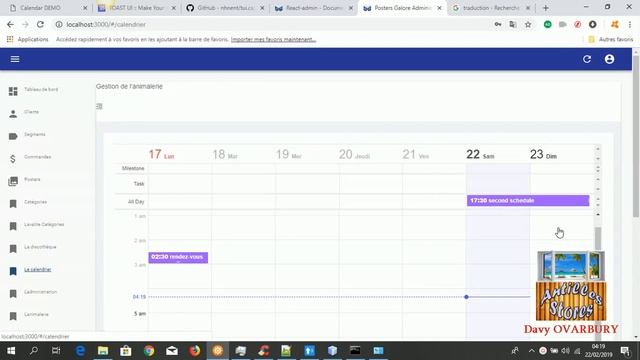Open Tableau de bord dashboard icon
This screenshot has height=360, width=640.
pos(13,91)
